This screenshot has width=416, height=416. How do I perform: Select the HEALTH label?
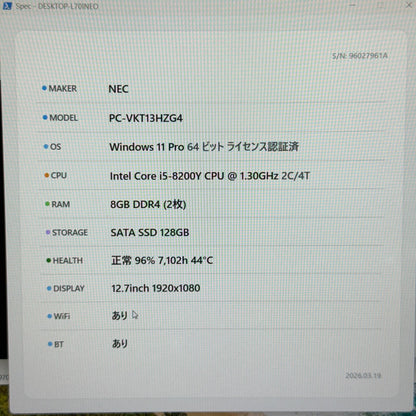(x=68, y=260)
